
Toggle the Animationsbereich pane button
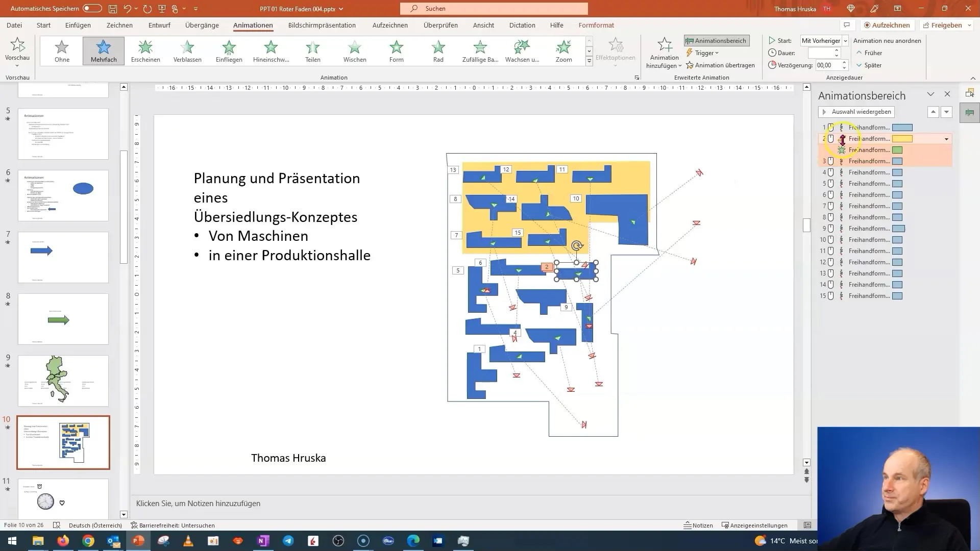pos(717,41)
